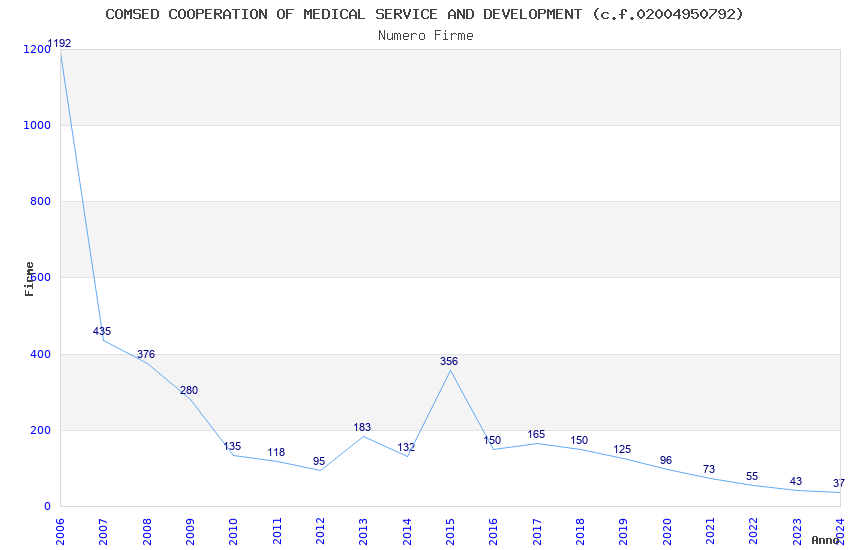Click the COMSED chart title text

[425, 14]
